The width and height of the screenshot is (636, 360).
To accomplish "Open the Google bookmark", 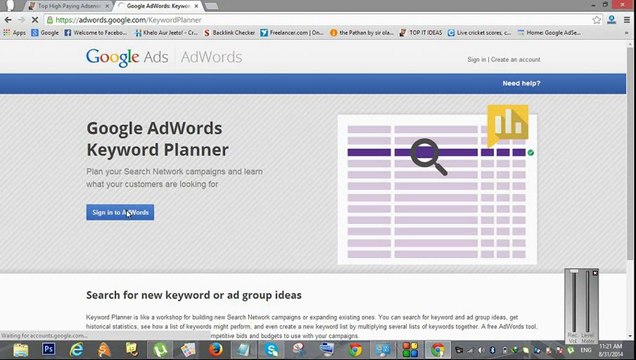I will (x=45, y=33).
